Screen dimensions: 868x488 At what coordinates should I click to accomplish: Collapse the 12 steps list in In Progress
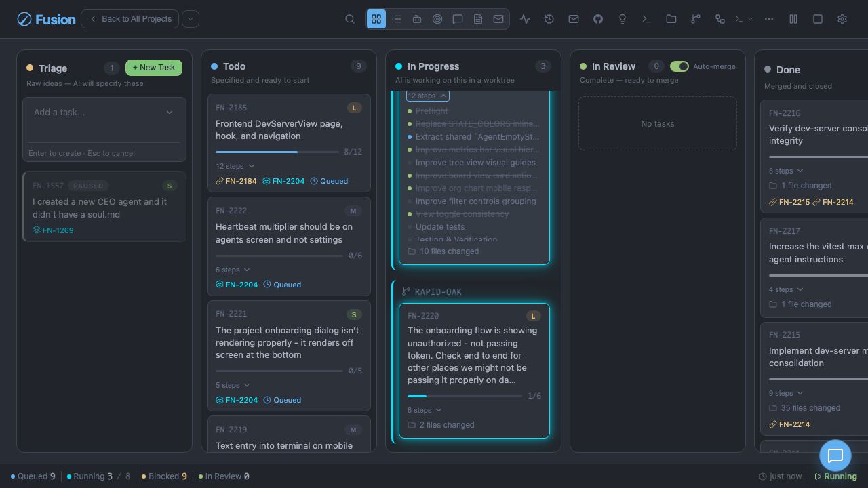coord(427,96)
